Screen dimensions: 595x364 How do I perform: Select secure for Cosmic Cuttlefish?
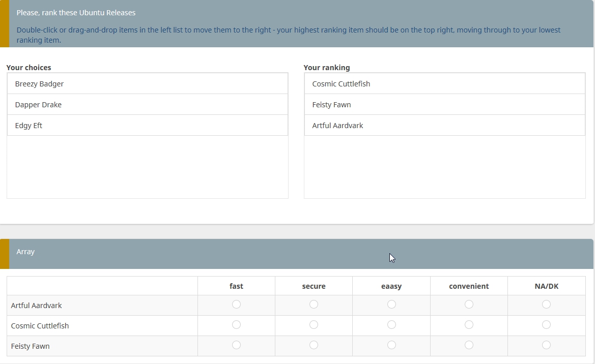pyautogui.click(x=314, y=325)
